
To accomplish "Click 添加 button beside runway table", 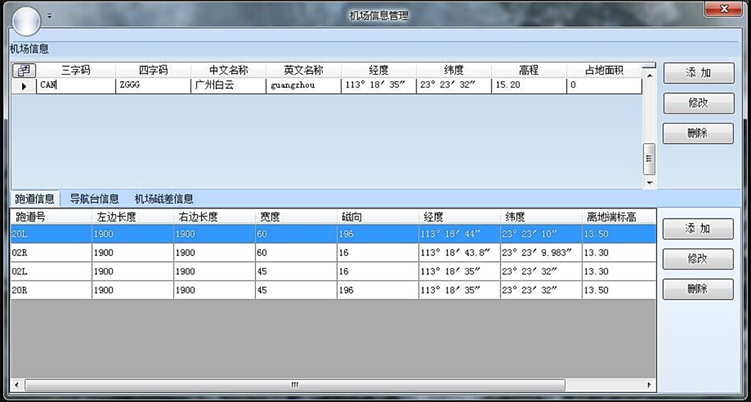I will tap(698, 229).
